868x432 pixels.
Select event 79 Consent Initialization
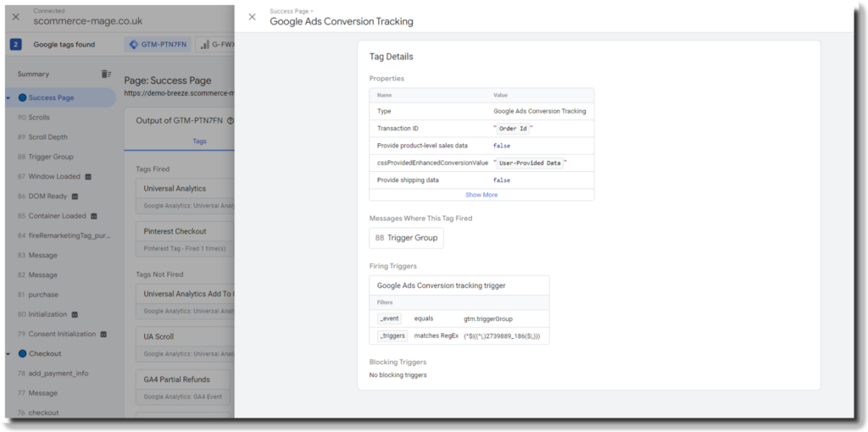coord(57,334)
